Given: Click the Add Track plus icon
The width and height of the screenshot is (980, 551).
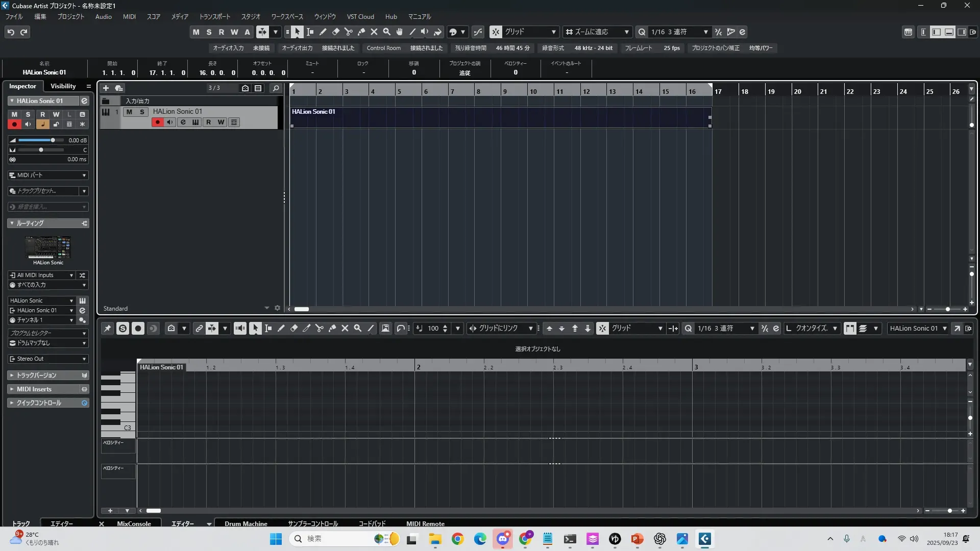Looking at the screenshot, I should [106, 88].
